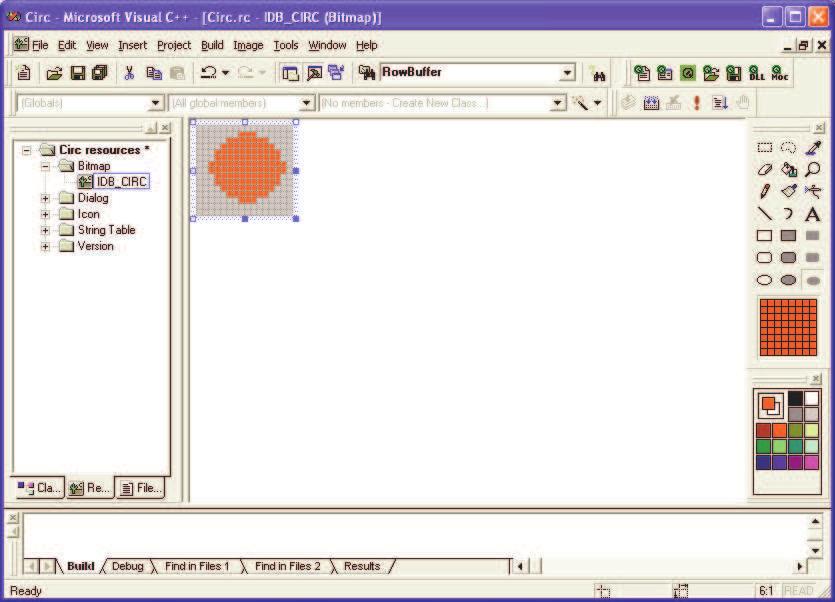Click the Window List toolbar icon

pos(337,72)
